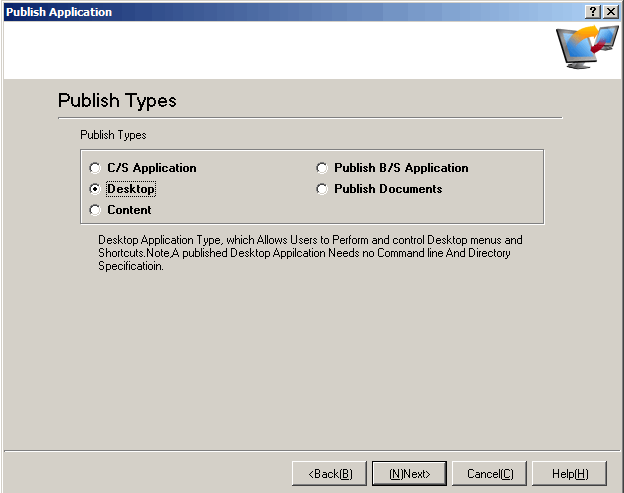This screenshot has width=624, height=493.
Task: Open help via the Help(H) button
Action: click(569, 473)
